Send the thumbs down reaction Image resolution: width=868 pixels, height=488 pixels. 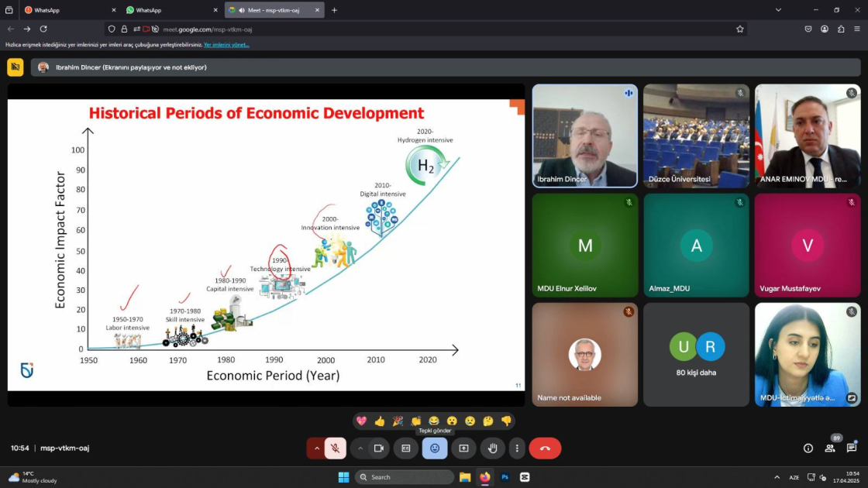[x=506, y=421]
